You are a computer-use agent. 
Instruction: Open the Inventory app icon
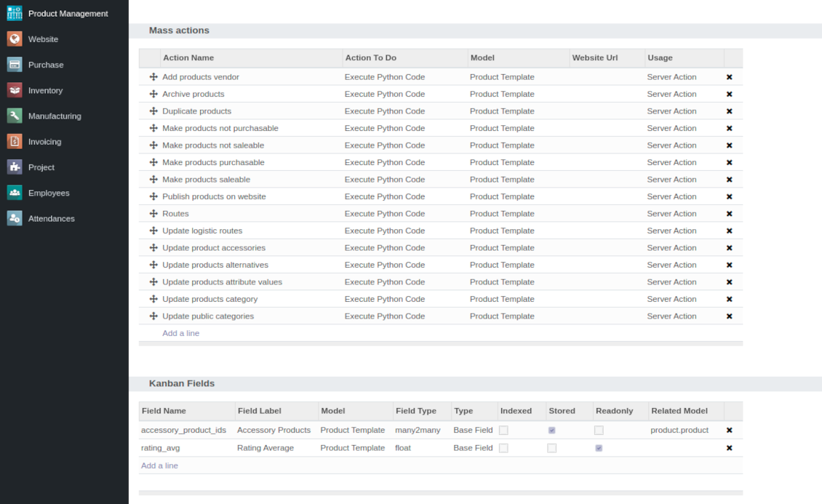point(15,91)
